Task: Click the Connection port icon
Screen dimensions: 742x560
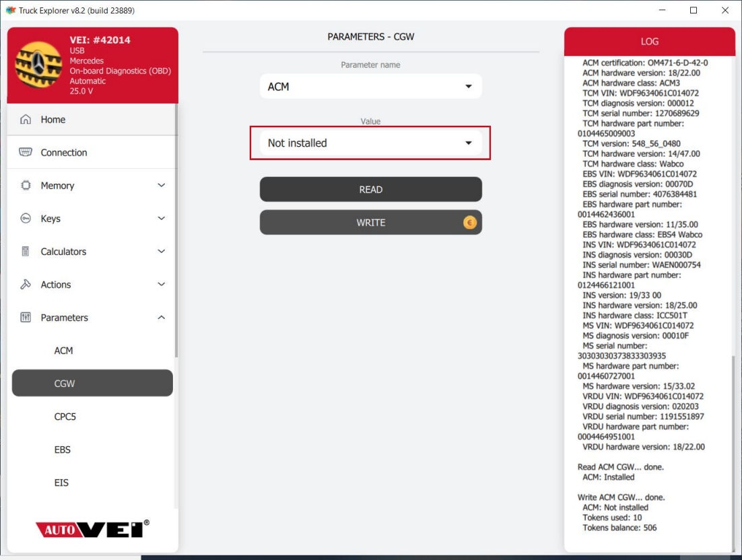Action: [26, 153]
